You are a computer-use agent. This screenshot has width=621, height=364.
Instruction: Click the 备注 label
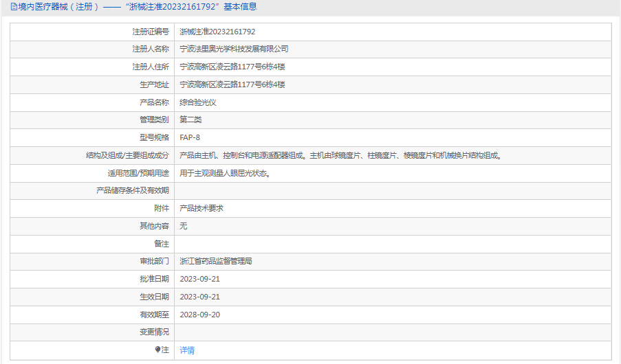click(x=162, y=244)
